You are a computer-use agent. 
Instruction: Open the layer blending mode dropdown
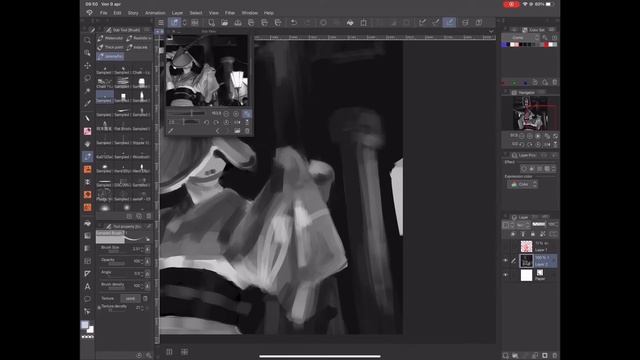click(523, 224)
